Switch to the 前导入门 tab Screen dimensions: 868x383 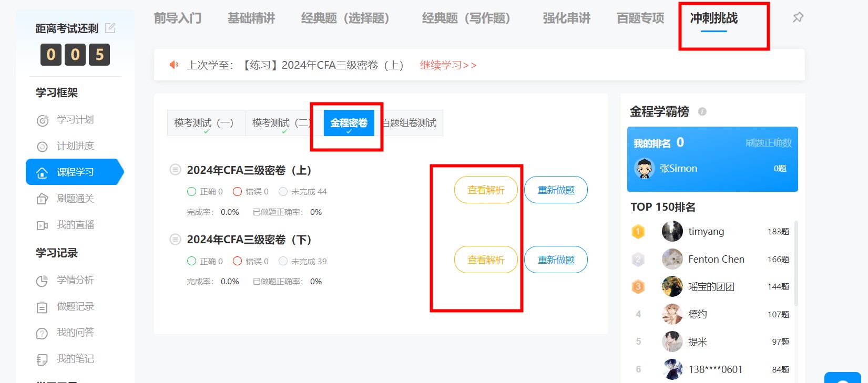point(178,18)
